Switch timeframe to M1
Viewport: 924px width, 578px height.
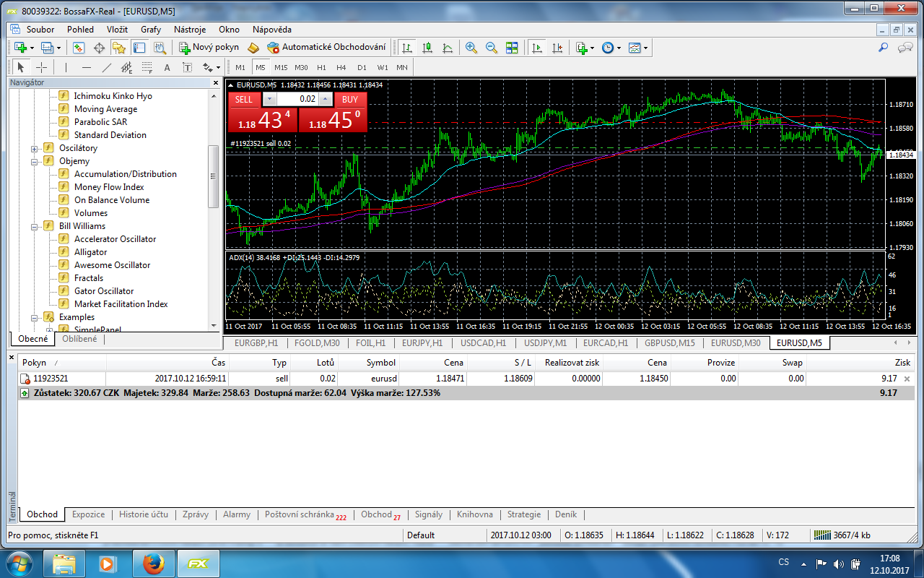click(240, 67)
